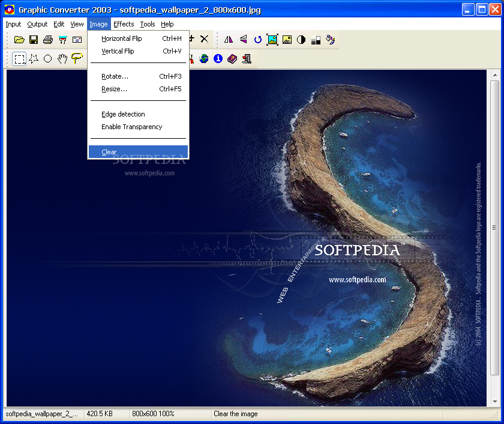Choose Clear from the Image menu
504x424 pixels.
click(138, 152)
